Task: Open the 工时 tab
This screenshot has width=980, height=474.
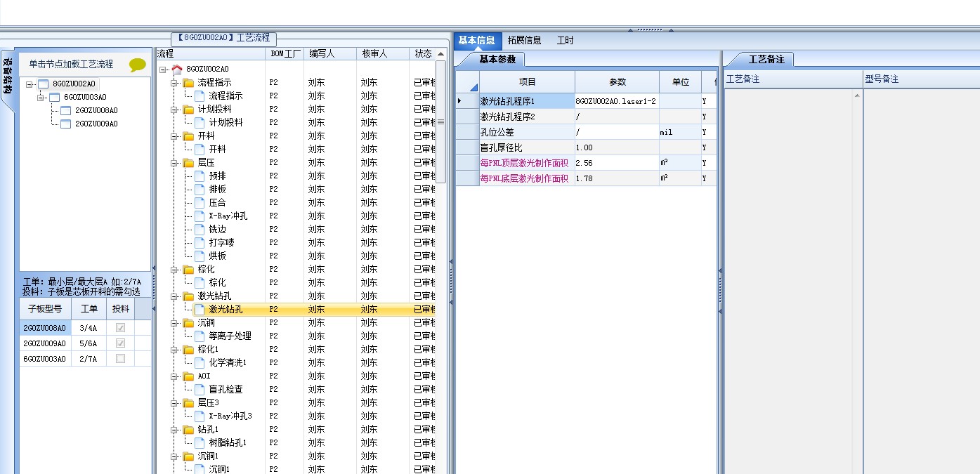Action: (565, 41)
